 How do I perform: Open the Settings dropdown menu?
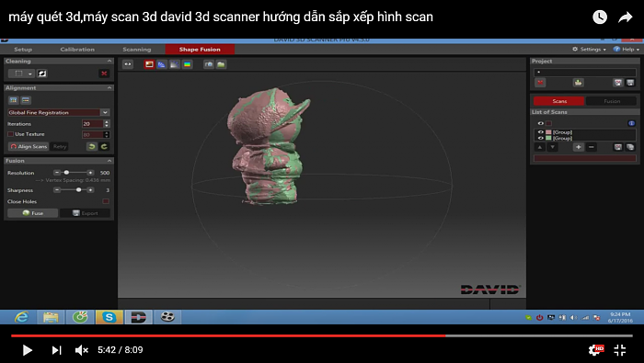(x=590, y=50)
